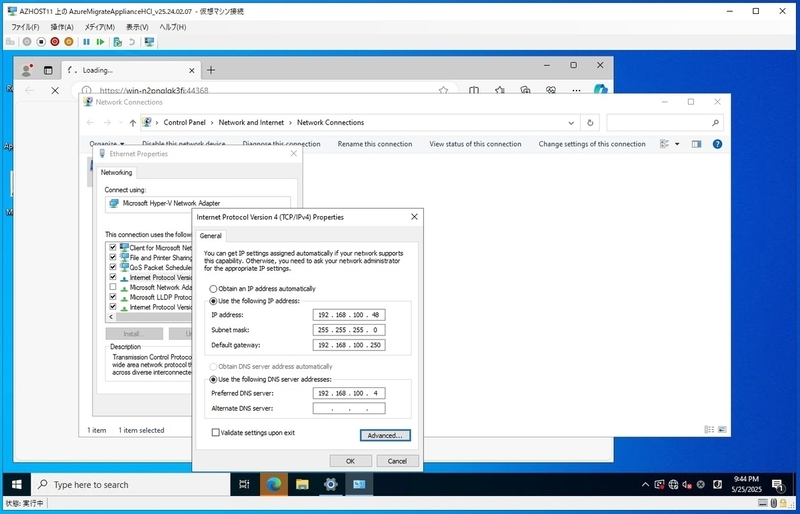Open recent locations dropdown beside Forward arrow
The width and height of the screenshot is (800, 514).
[120, 123]
